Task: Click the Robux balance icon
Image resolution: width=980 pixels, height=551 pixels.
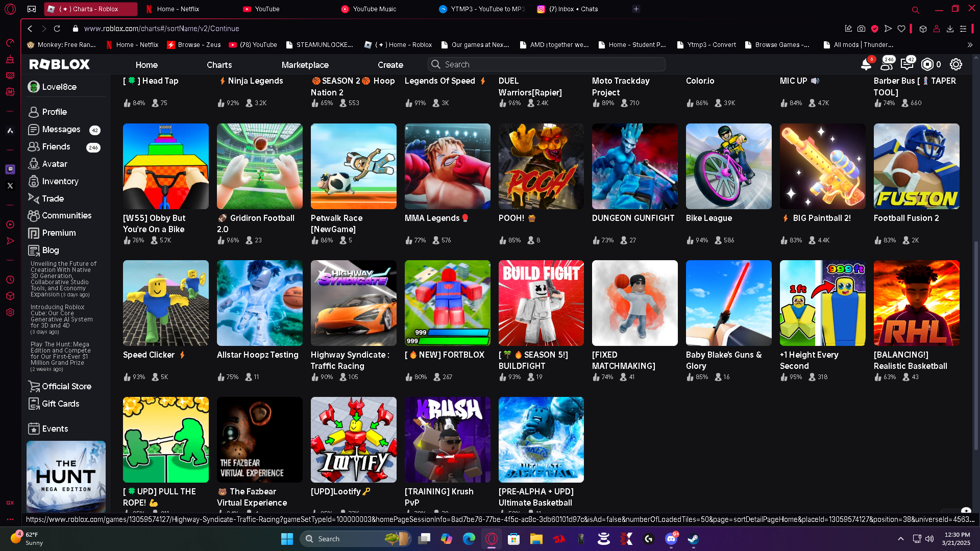Action: 927,64
